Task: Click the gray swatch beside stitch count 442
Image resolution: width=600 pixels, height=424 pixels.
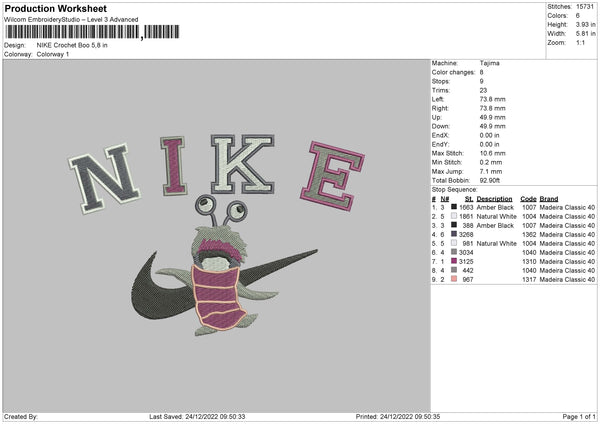Action: coord(454,270)
